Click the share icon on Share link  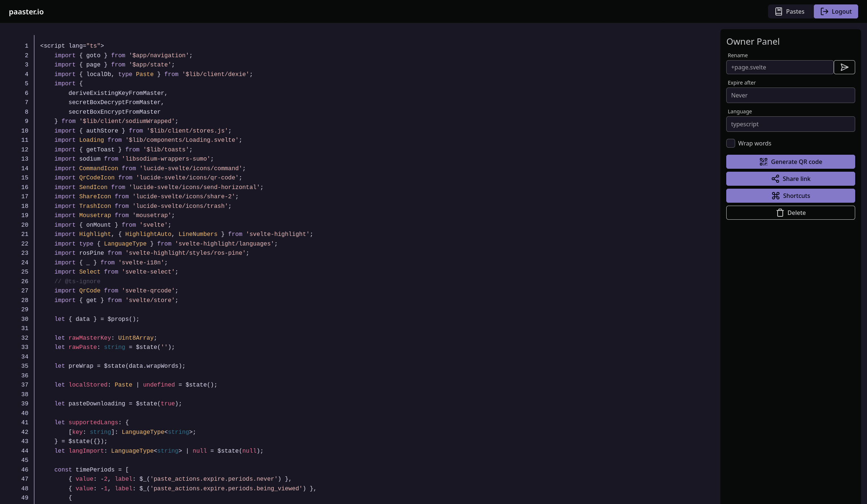click(775, 179)
